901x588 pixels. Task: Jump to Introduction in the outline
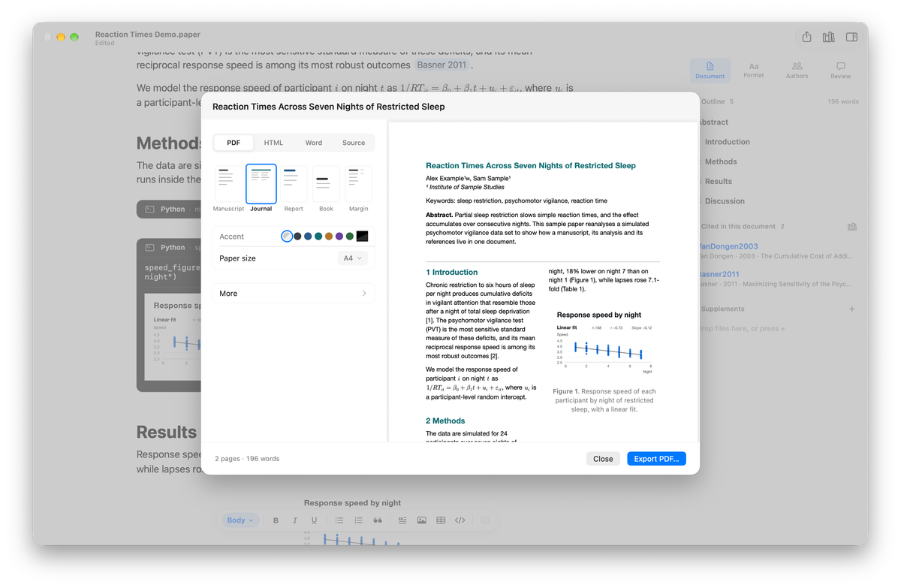(726, 142)
